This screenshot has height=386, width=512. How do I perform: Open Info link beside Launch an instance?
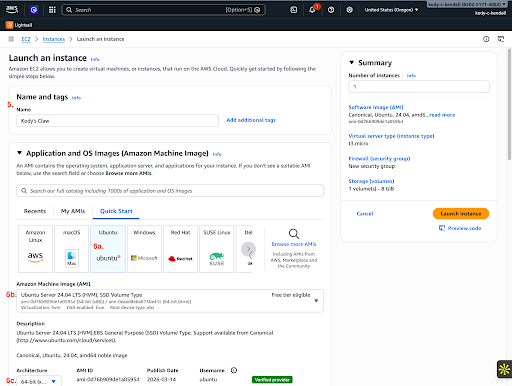[95, 59]
